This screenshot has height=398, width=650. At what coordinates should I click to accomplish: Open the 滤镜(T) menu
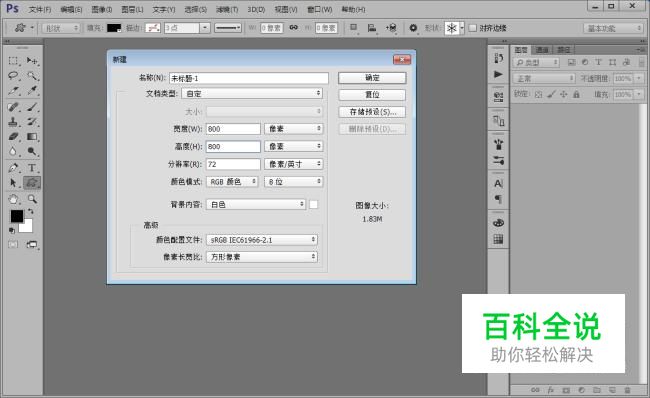[x=227, y=9]
